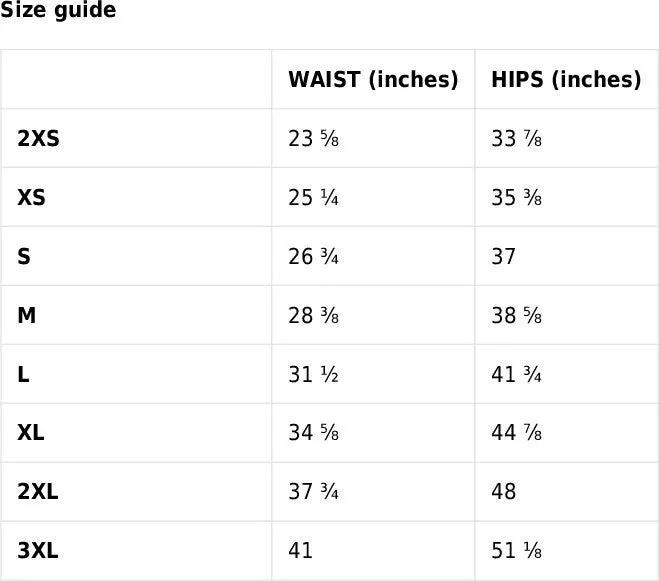This screenshot has height=581, width=659.
Task: Click the 2XL size row label
Action: [x=38, y=492]
